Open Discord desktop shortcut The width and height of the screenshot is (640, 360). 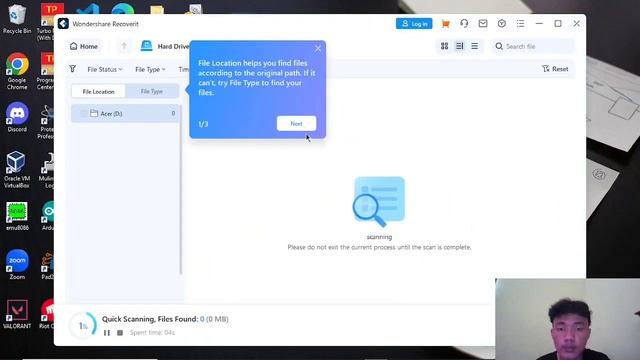17,117
